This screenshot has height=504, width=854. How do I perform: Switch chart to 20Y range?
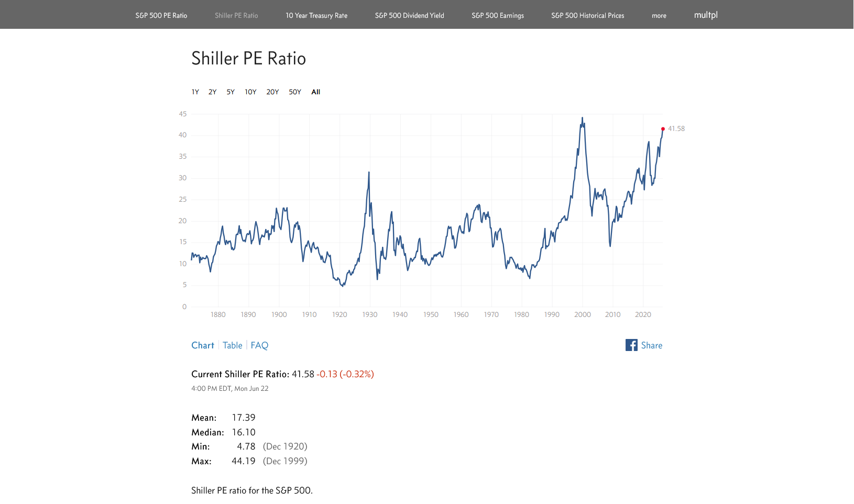point(272,92)
